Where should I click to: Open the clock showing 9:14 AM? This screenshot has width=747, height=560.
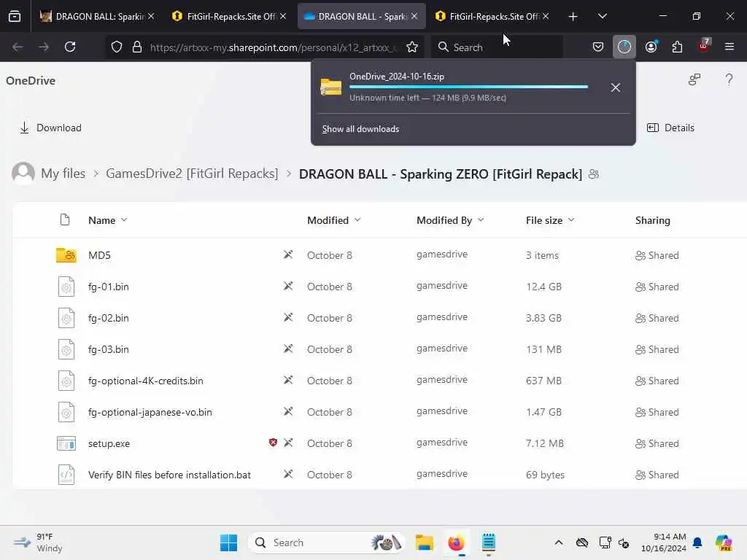click(x=663, y=542)
